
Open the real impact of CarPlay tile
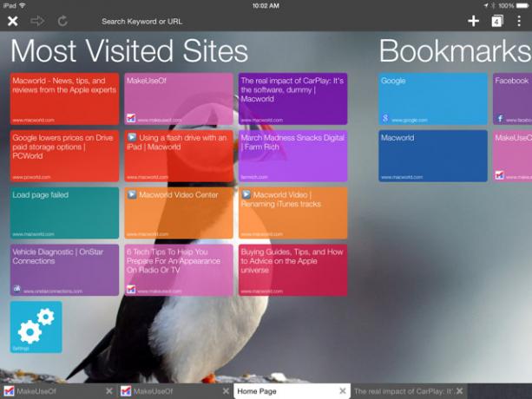(292, 99)
